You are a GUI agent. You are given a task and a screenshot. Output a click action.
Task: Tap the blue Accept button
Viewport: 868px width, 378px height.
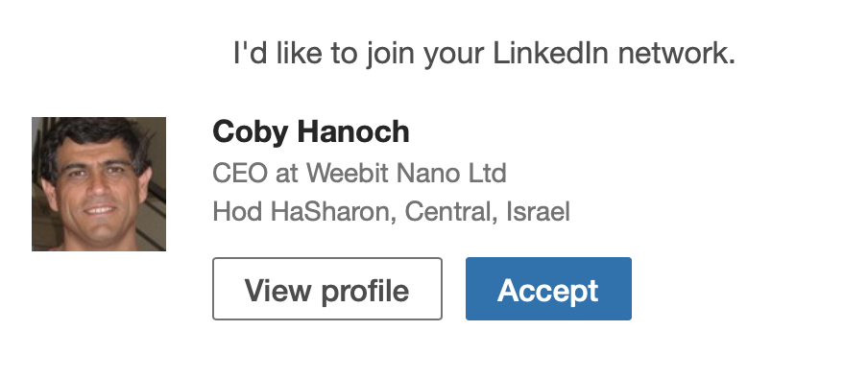548,289
